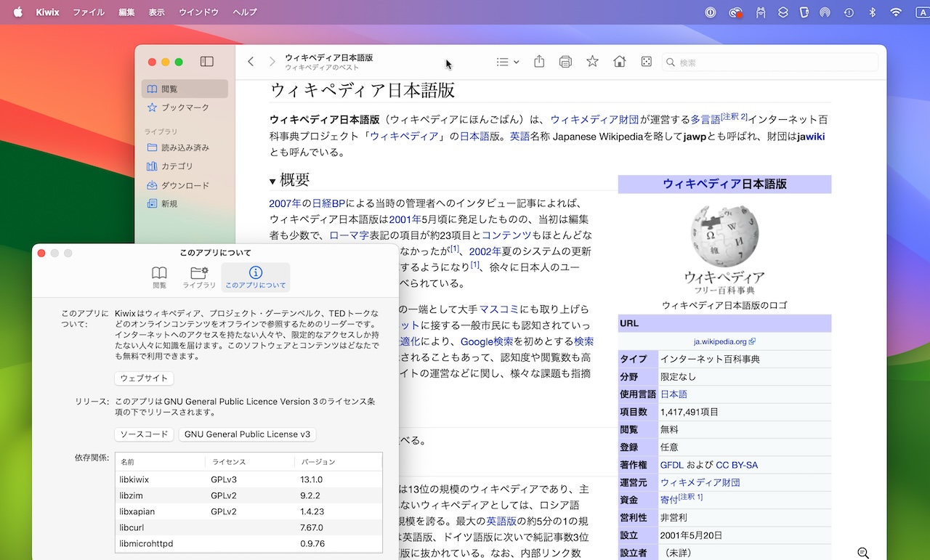Switch to ライブラリ tab in settings window
Viewport: 930px width, 560px height.
point(199,277)
